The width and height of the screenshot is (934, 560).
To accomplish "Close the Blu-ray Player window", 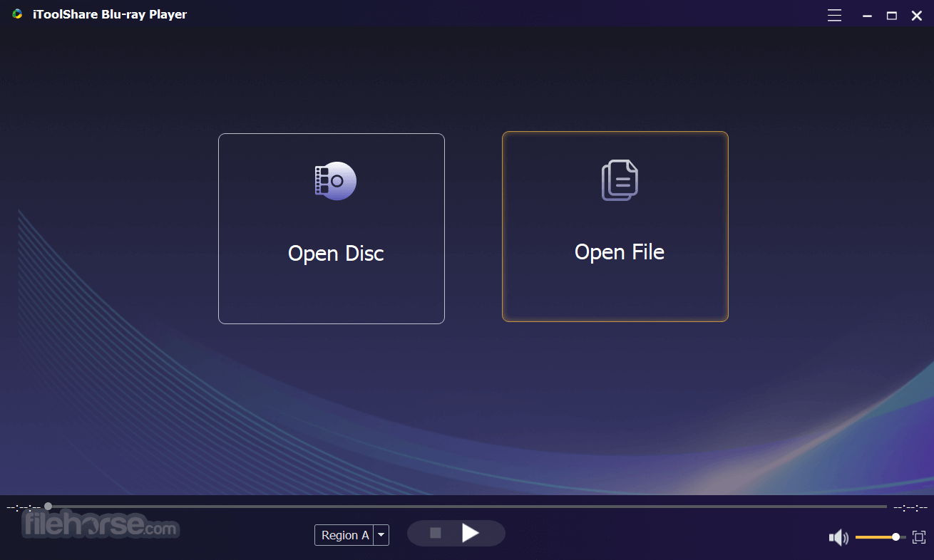I will click(917, 16).
